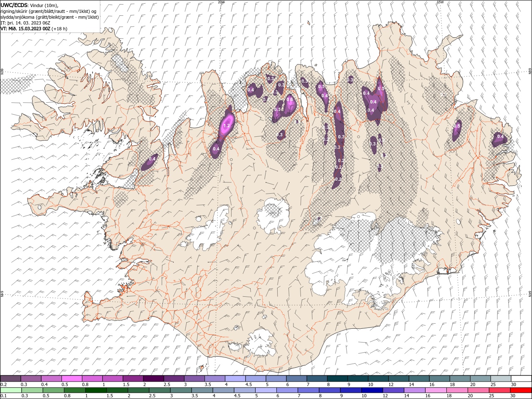
Task: Select the '(+18 h)' forecast offset text
Action: [59, 29]
